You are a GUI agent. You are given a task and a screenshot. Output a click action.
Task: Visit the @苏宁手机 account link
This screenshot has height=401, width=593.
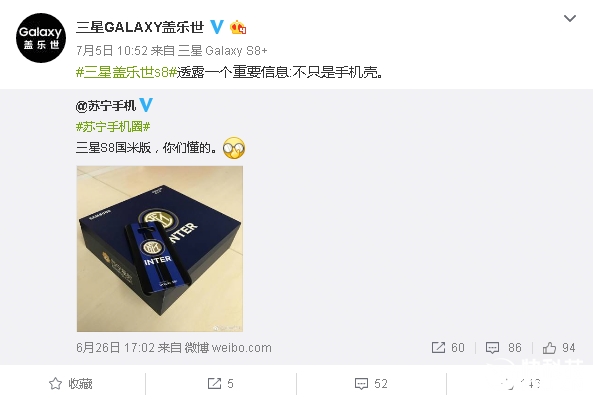click(106, 106)
